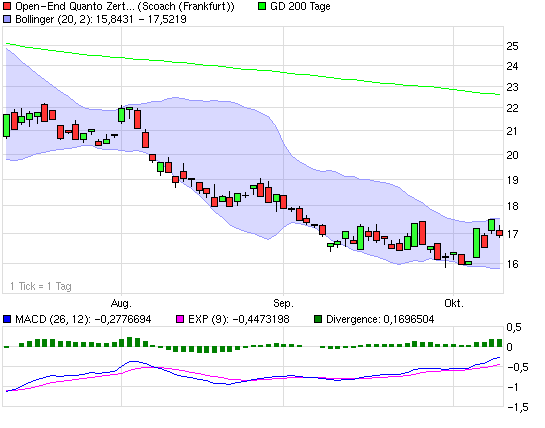Click the 'Sep.' x-axis label
This screenshot has width=545, height=428.
pyautogui.click(x=283, y=303)
